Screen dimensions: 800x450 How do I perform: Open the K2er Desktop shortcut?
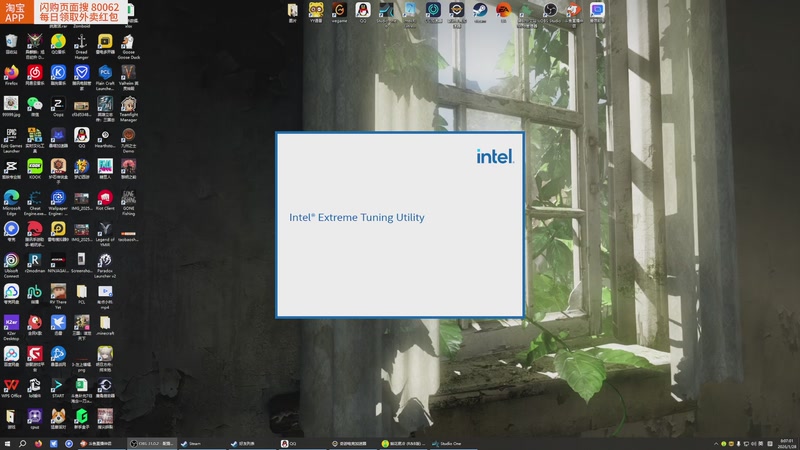pos(11,327)
